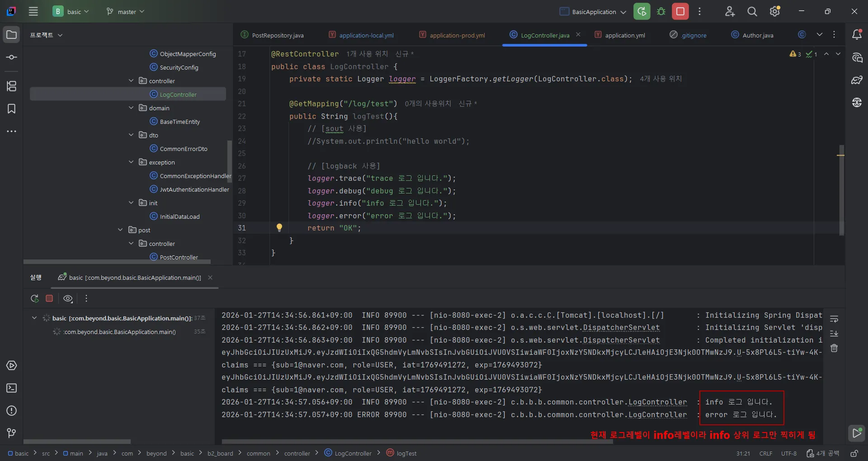Viewport: 868px width, 461px height.
Task: Click the lightbulb quick-fix icon on line 31
Action: [279, 228]
